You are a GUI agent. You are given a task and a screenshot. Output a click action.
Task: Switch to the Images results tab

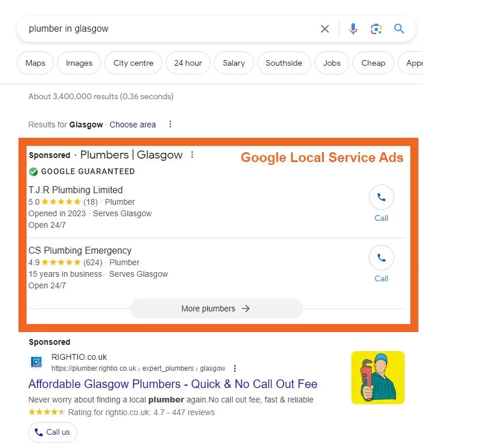(78, 63)
